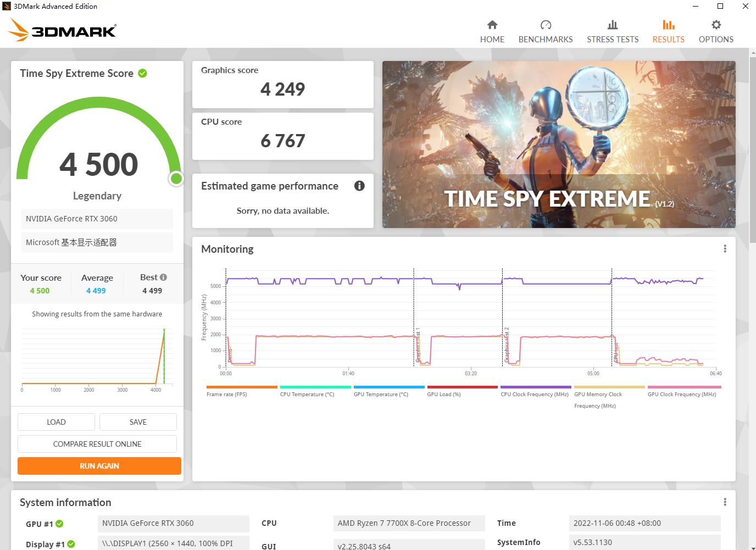Screen dimensions: 756x550
Task: Click the GPU #1 green check icon
Action: coord(59,524)
